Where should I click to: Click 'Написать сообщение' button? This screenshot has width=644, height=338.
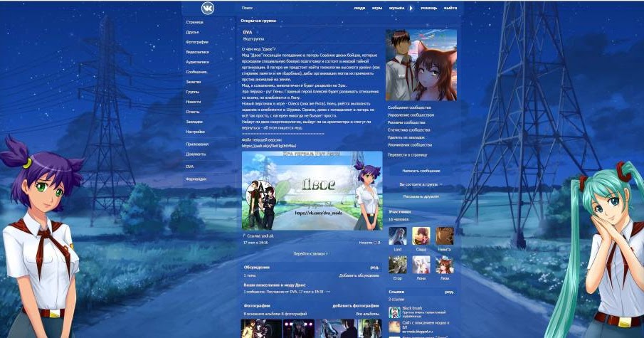click(x=421, y=171)
